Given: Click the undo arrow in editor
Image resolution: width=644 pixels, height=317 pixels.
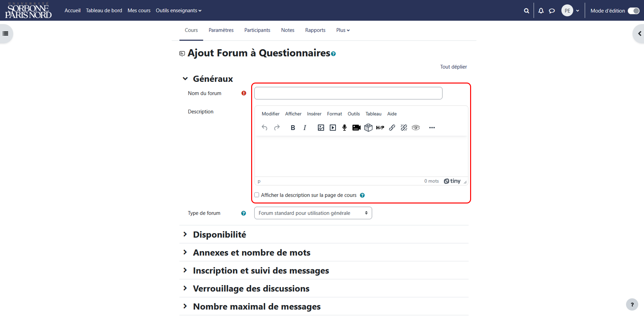Looking at the screenshot, I should pos(265,128).
